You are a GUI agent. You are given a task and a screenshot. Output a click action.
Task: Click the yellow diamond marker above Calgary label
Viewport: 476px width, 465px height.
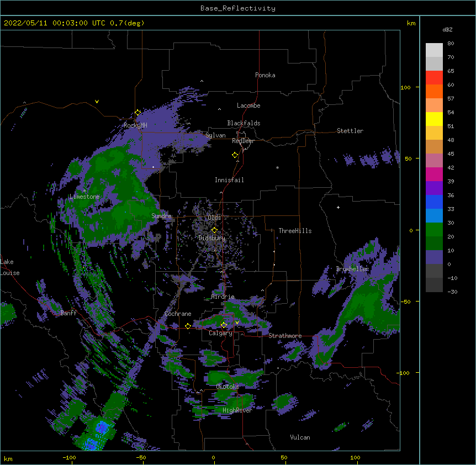click(x=224, y=325)
